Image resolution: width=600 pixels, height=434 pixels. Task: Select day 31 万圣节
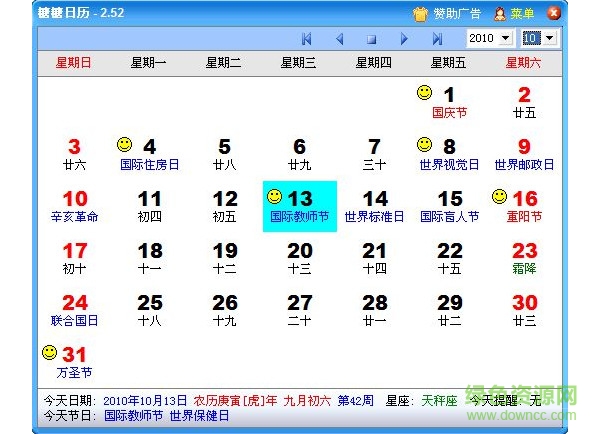[74, 363]
